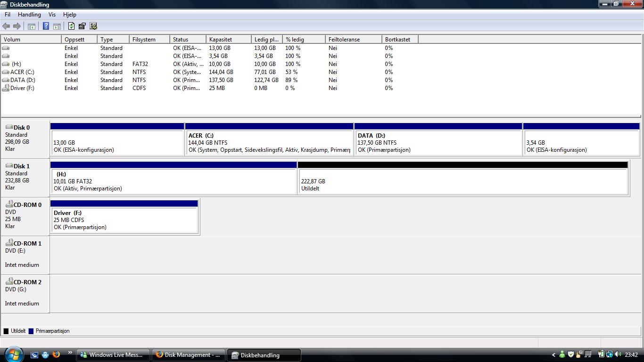This screenshot has width=644, height=362.
Task: Select ACER (C:) row in volume list
Action: (209, 72)
